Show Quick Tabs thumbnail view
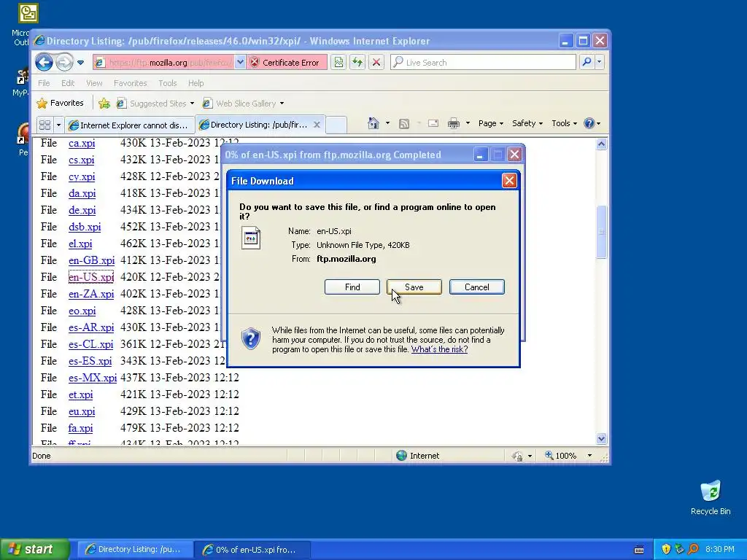The width and height of the screenshot is (747, 560). 44,125
